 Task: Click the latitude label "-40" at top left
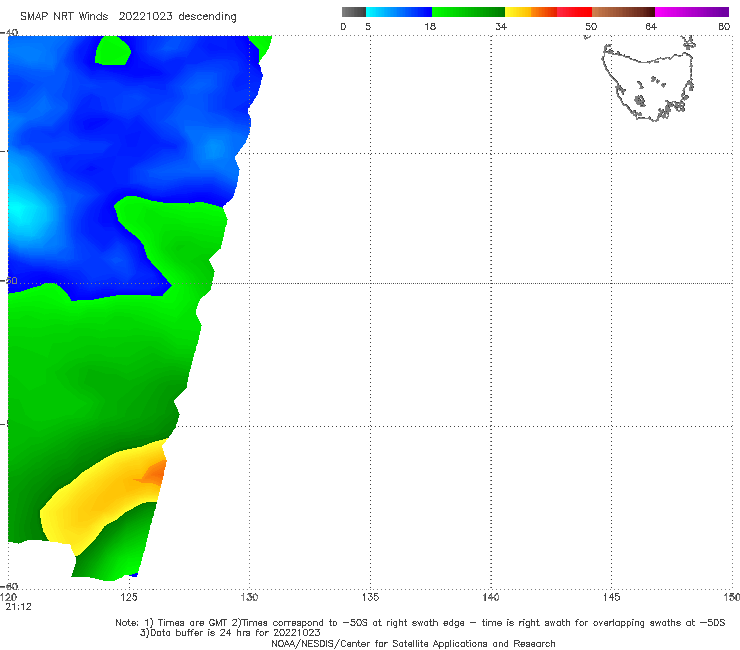[10, 32]
